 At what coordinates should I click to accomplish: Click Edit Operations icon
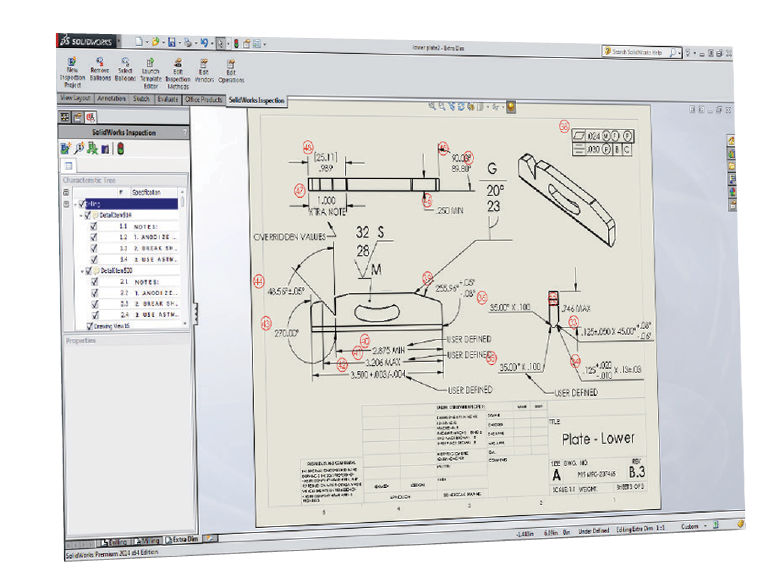click(231, 66)
